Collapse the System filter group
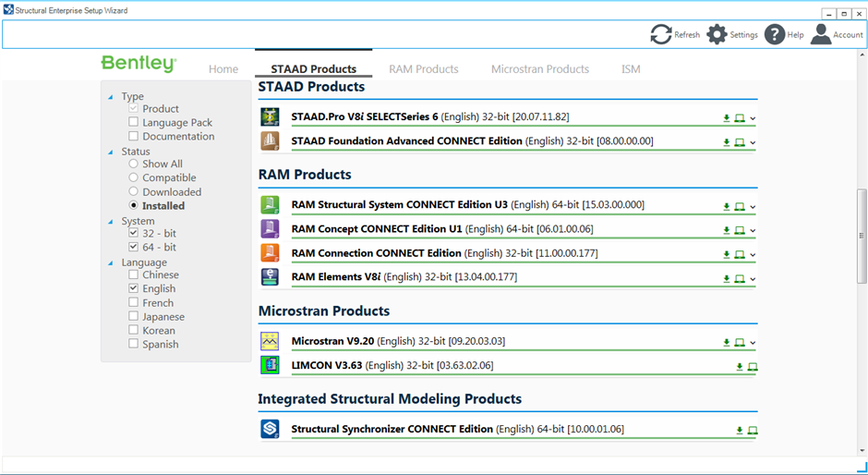The height and width of the screenshot is (475, 868). 111,222
